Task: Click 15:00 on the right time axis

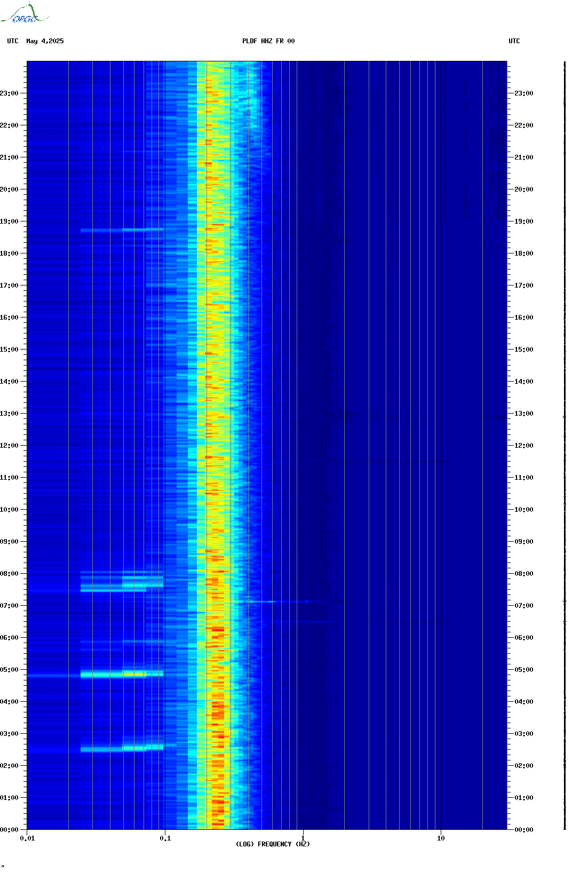Action: tap(524, 350)
